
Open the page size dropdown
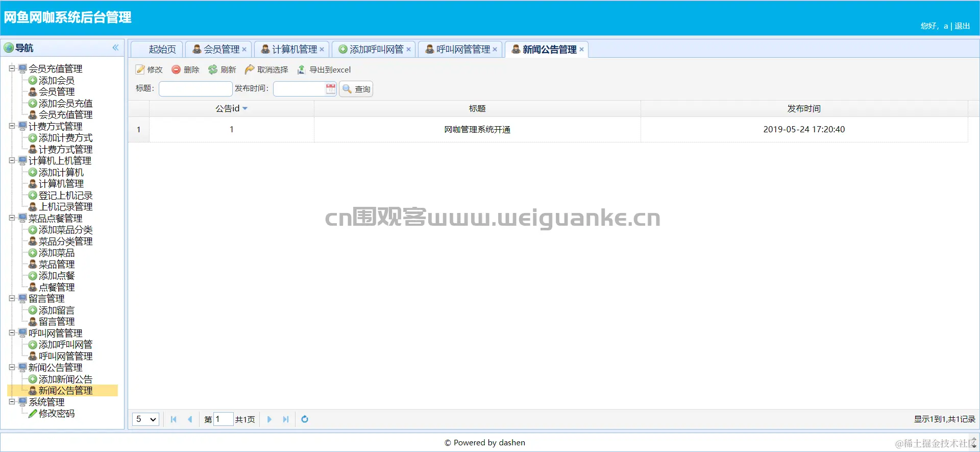(x=146, y=419)
